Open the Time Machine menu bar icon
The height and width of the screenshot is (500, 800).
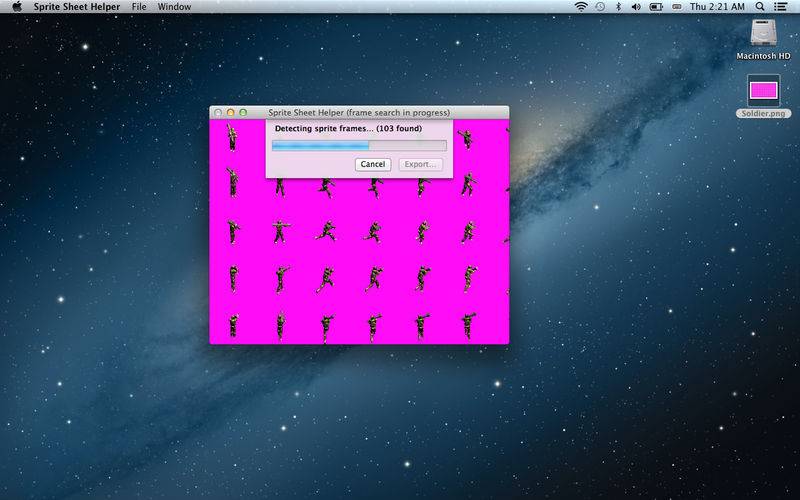pos(600,7)
